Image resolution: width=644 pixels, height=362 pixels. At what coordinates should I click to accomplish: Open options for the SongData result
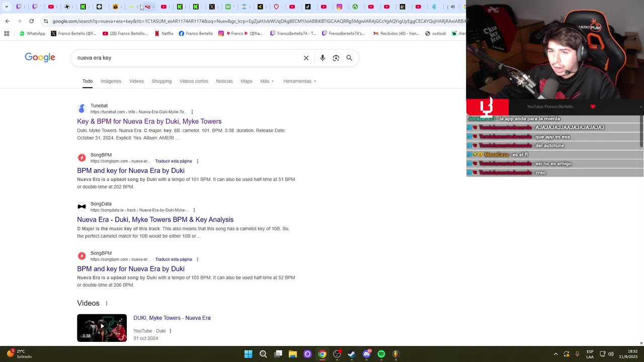click(194, 210)
